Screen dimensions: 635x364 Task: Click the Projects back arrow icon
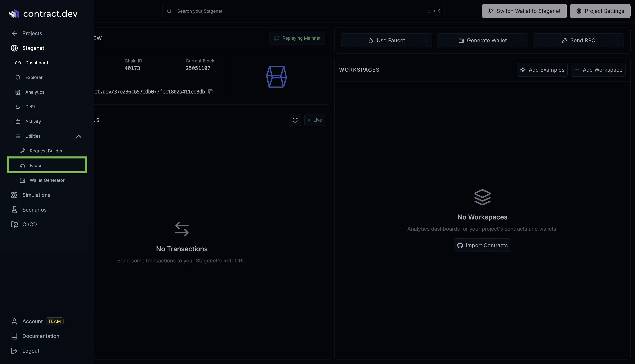14,33
